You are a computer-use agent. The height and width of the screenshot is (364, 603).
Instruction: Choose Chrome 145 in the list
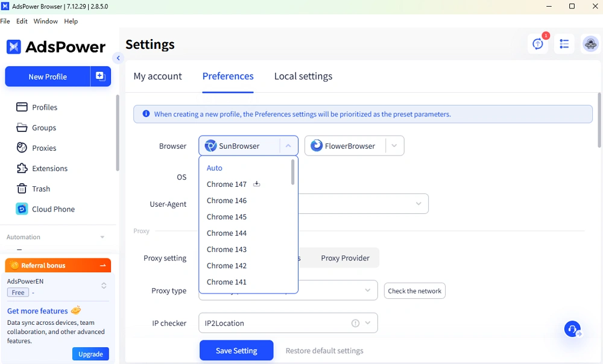(226, 217)
